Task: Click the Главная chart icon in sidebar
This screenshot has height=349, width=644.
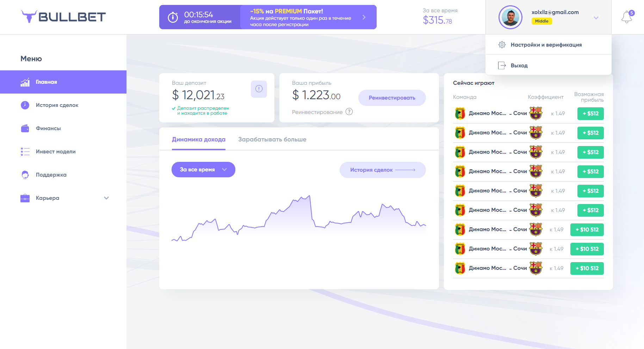Action: [x=25, y=82]
